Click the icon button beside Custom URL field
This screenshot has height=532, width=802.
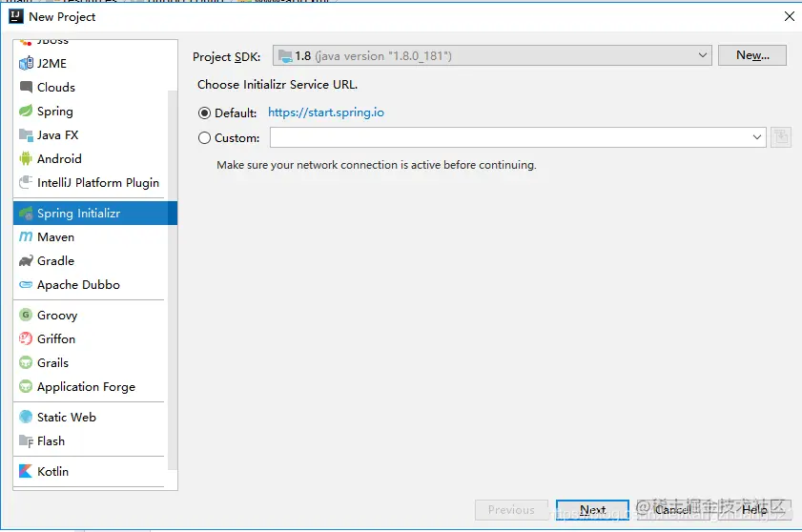[781, 137]
